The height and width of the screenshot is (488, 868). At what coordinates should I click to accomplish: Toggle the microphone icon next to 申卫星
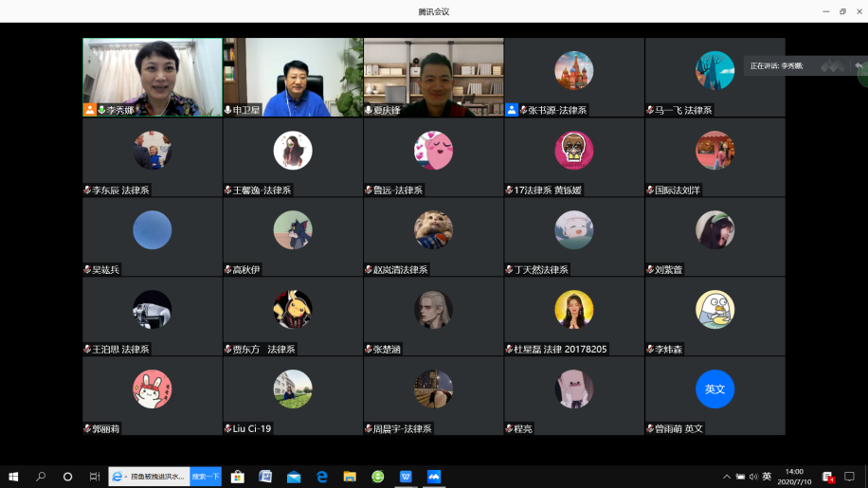pos(227,110)
